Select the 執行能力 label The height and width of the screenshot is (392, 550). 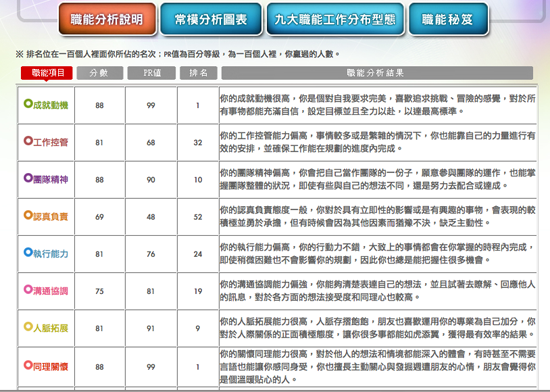[x=51, y=254]
